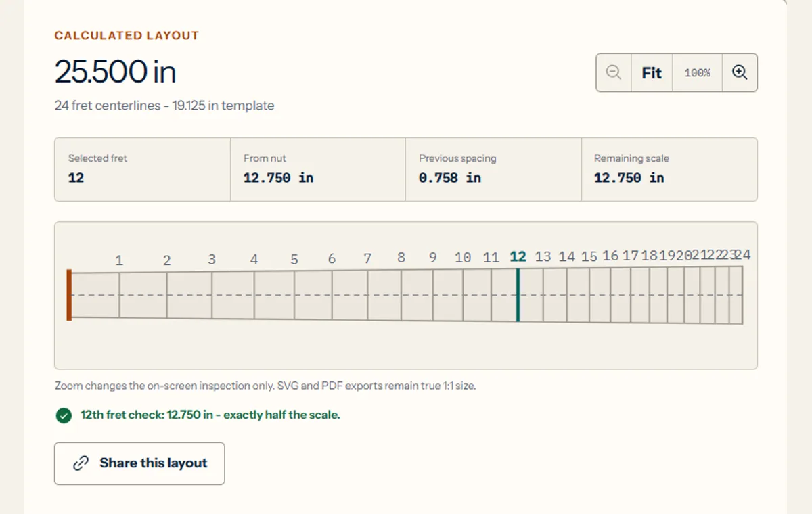Click the 25.500 in scale length value

pos(115,72)
